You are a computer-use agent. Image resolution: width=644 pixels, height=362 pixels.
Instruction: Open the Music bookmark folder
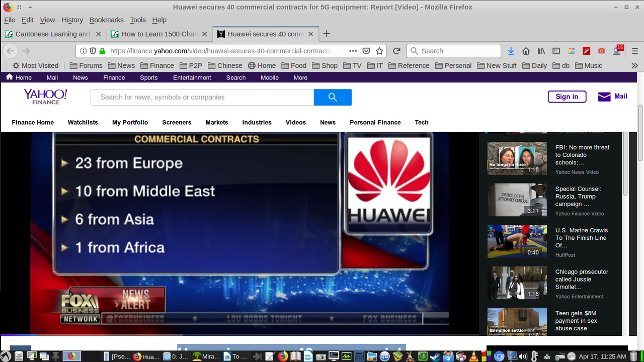coord(589,65)
